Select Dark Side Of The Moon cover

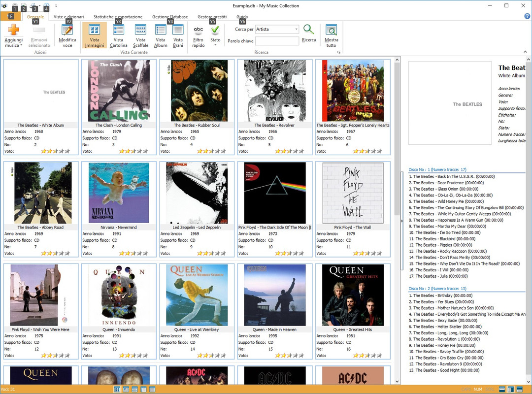pyautogui.click(x=275, y=193)
